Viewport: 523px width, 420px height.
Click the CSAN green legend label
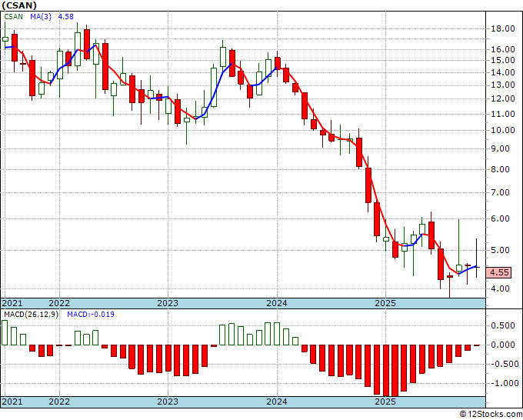[x=13, y=16]
